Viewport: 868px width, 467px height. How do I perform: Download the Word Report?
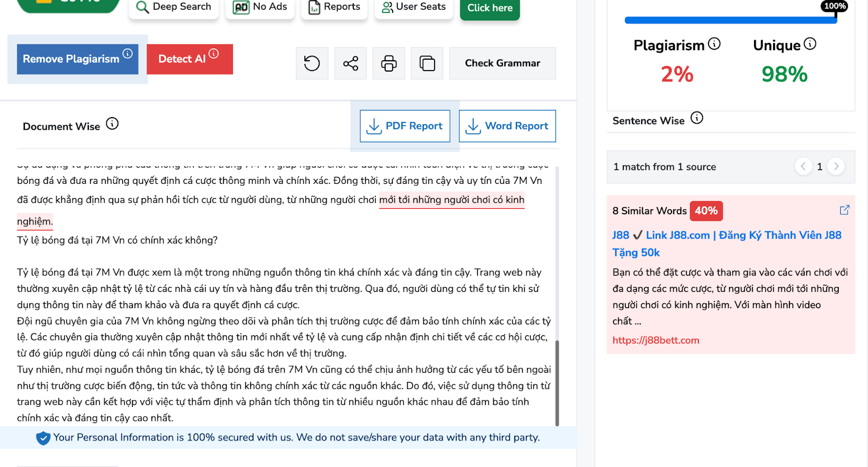pyautogui.click(x=507, y=126)
